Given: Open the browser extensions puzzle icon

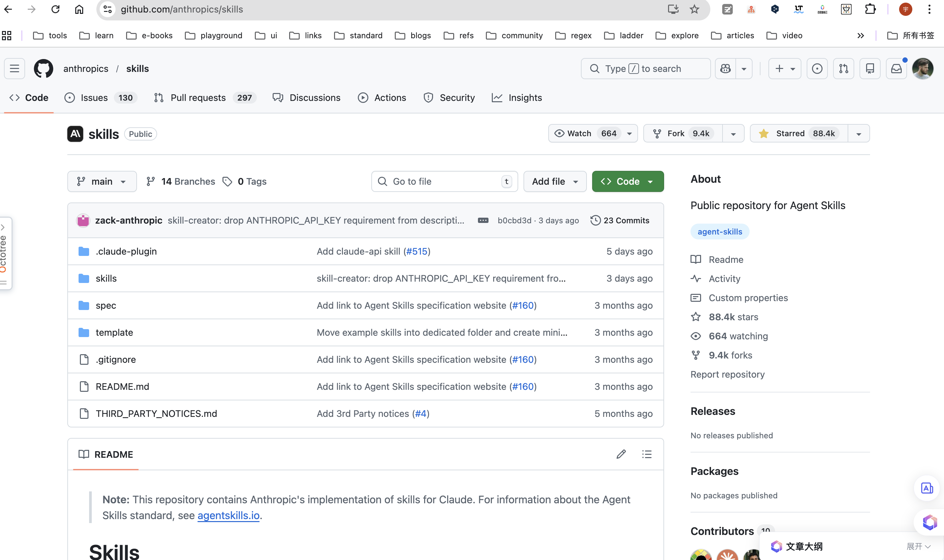Looking at the screenshot, I should 870,9.
